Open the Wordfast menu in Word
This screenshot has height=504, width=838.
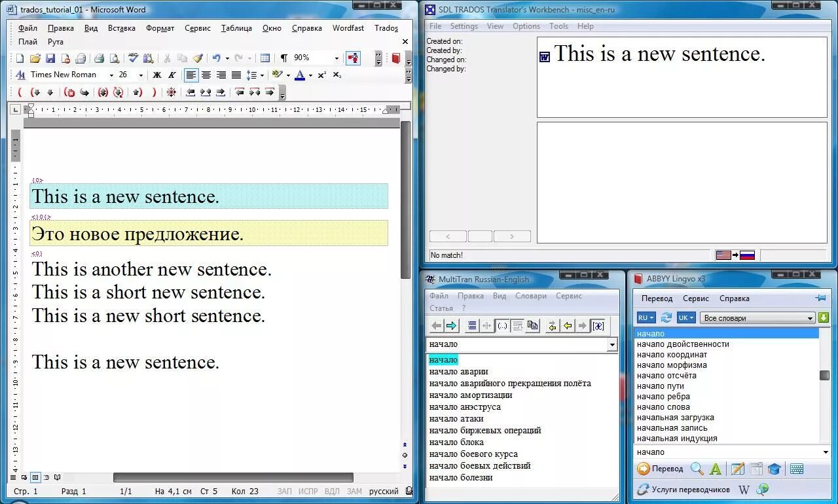click(348, 28)
